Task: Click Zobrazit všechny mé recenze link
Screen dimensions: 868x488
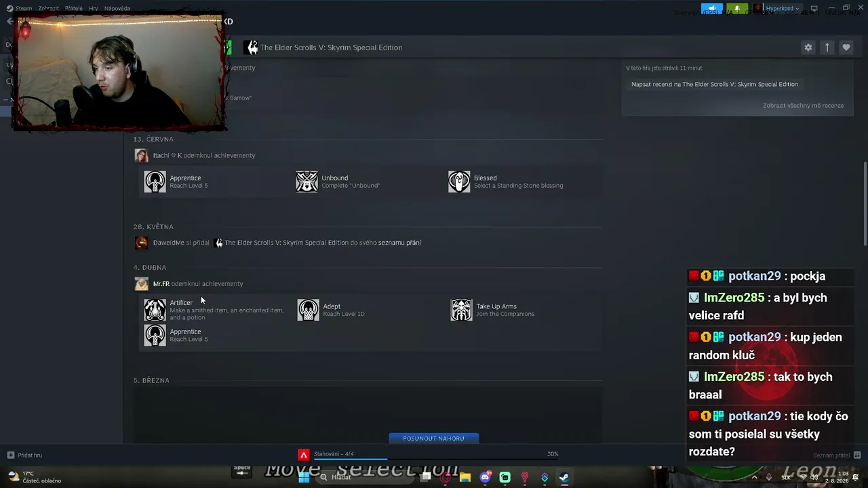Action: [803, 106]
